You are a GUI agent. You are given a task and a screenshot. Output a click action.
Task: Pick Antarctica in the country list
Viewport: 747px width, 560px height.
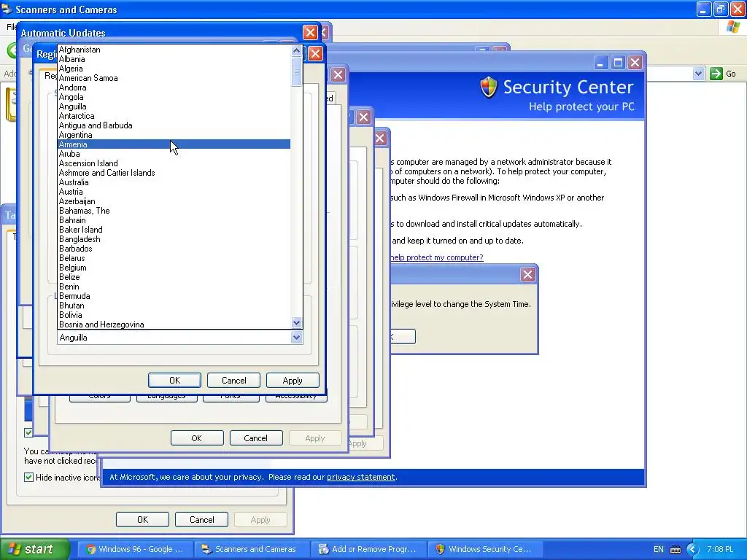pyautogui.click(x=174, y=116)
